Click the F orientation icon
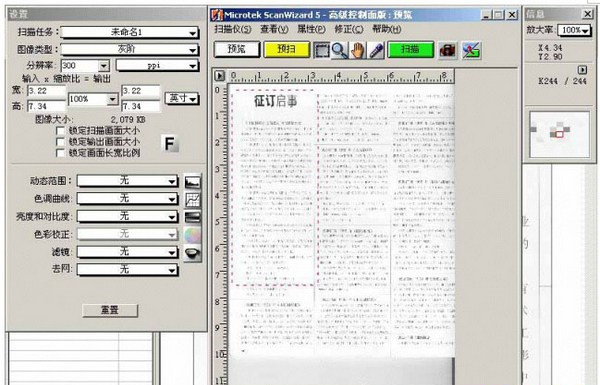The width and height of the screenshot is (600, 385). pos(170,144)
